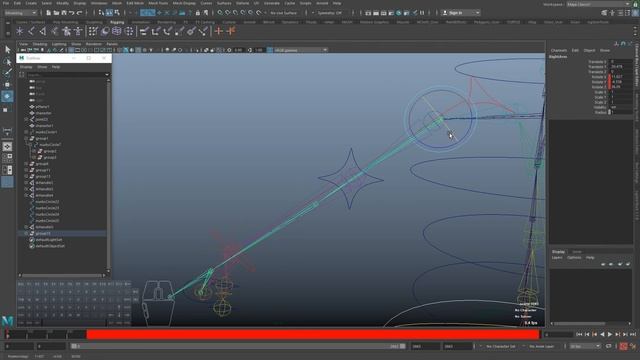Screen dimensions: 640x360
Task: Click the Redo icon in status line
Action: [x=79, y=13]
